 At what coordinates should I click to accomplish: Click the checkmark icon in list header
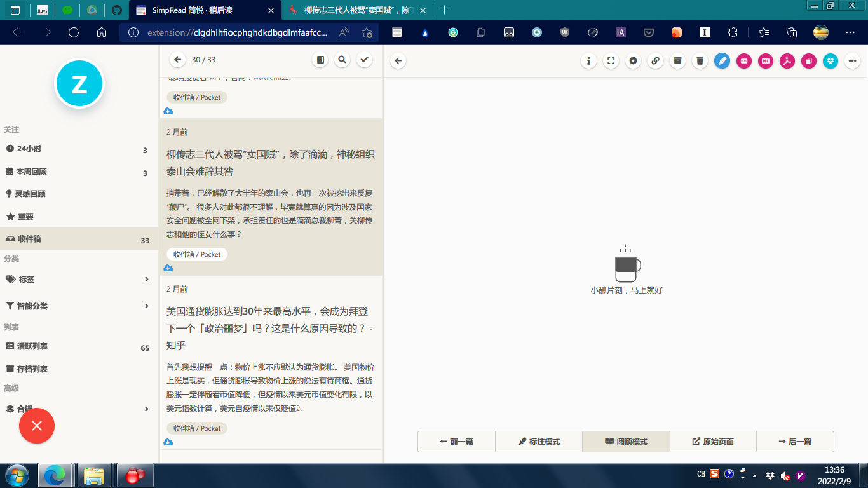pos(364,60)
